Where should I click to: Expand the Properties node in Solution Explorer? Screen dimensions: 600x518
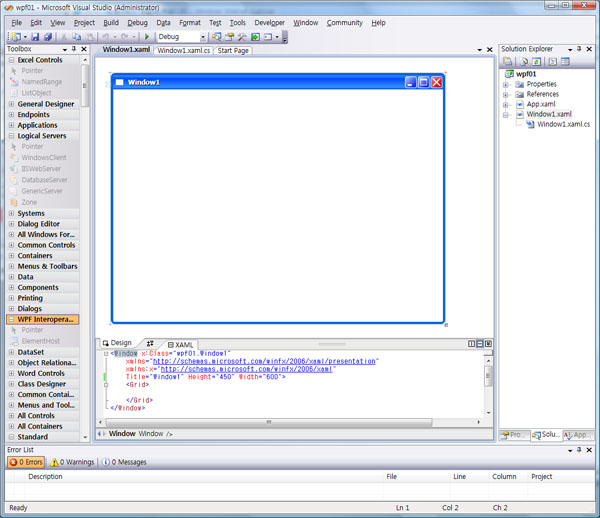[505, 85]
